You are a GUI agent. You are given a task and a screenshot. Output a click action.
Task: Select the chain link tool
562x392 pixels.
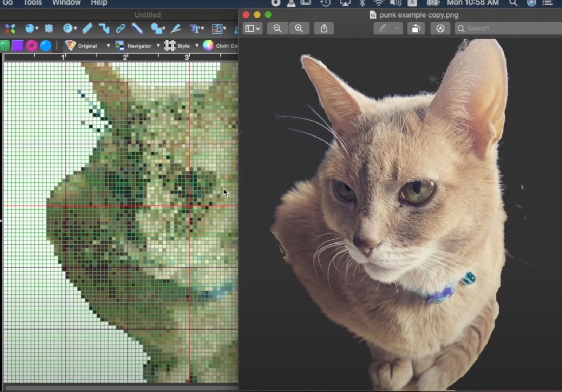click(x=121, y=29)
